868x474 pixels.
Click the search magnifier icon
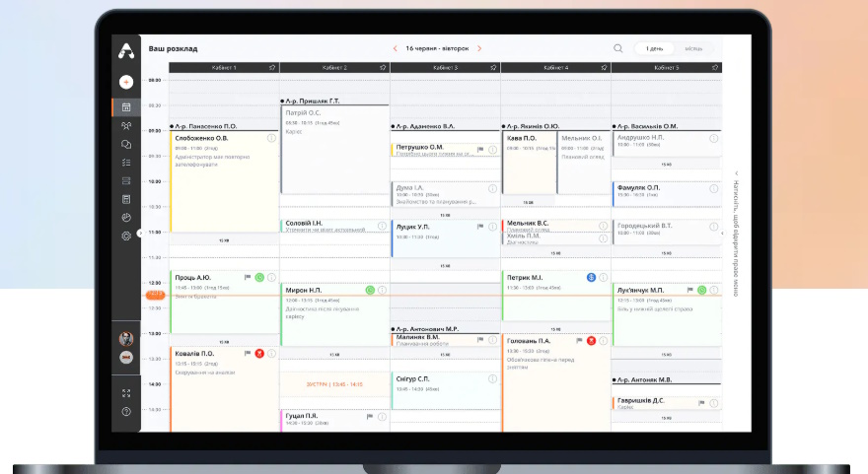click(618, 48)
